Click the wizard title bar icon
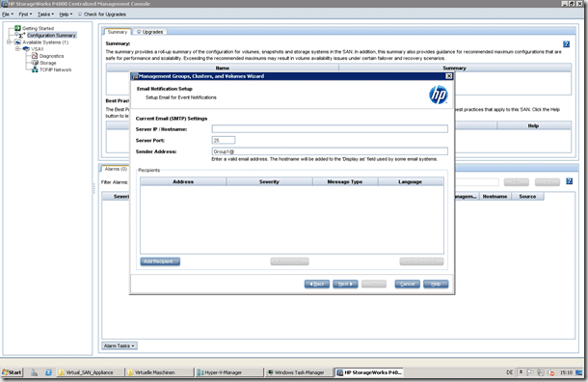 [135, 76]
